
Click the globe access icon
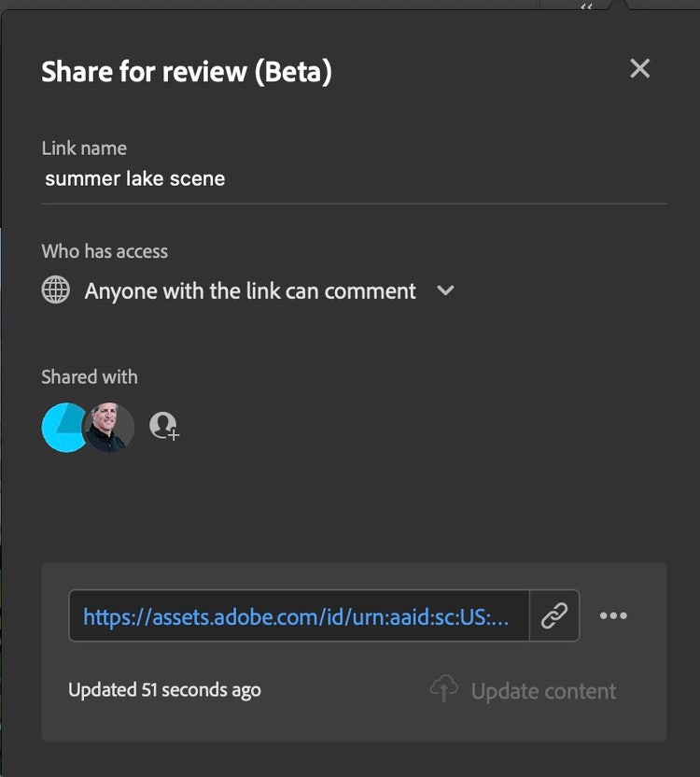click(x=55, y=290)
